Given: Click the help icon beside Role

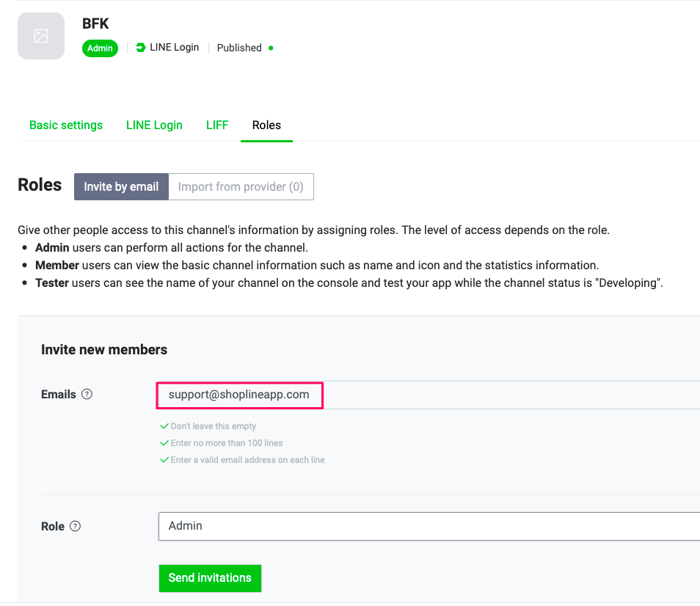Looking at the screenshot, I should [x=76, y=526].
